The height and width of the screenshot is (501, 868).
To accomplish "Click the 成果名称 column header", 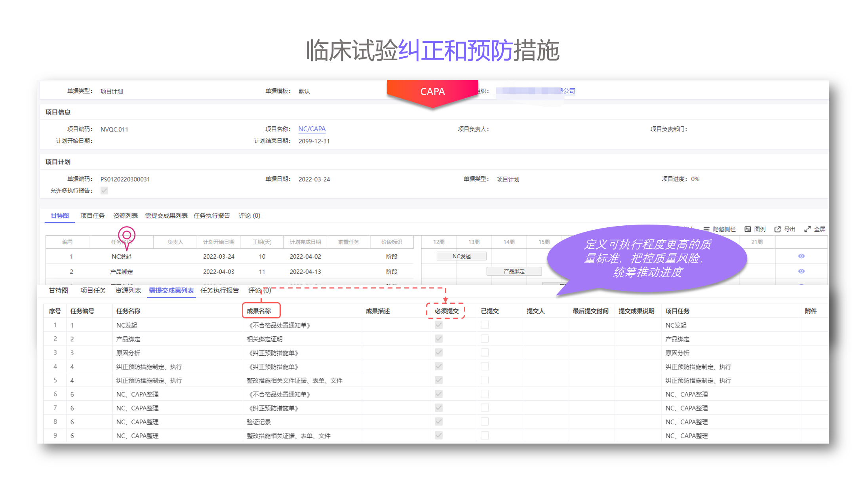I will pos(259,311).
